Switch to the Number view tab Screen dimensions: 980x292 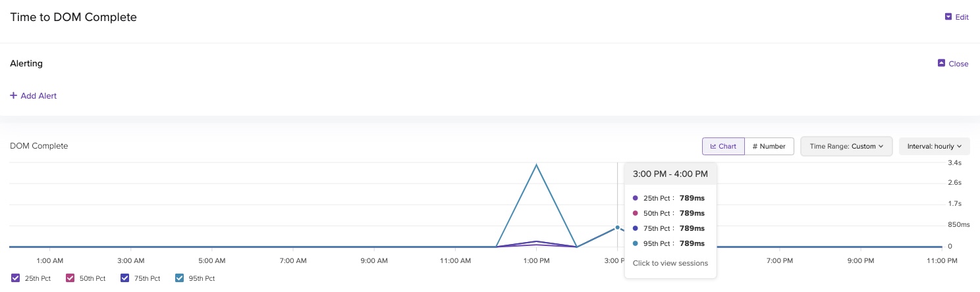tap(769, 146)
